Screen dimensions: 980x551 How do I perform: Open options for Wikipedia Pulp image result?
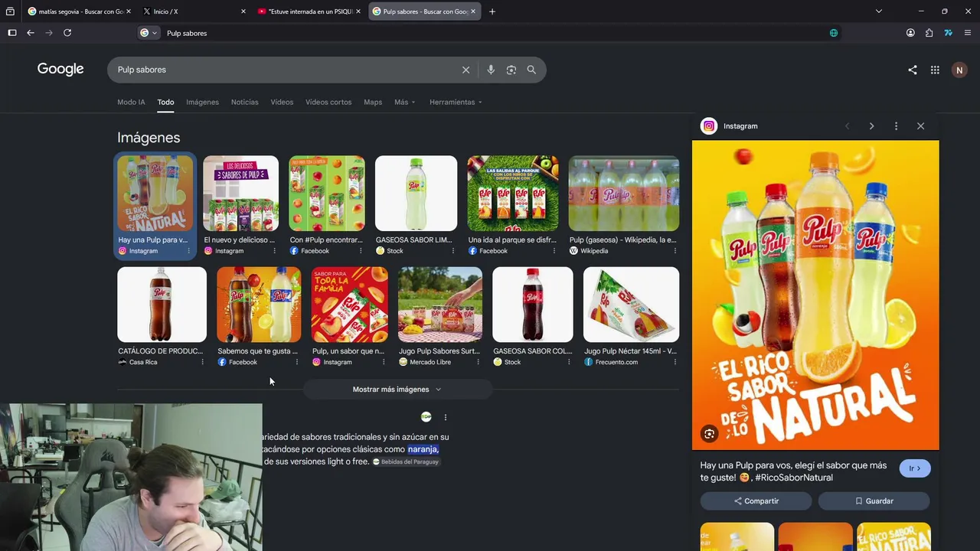pyautogui.click(x=675, y=251)
